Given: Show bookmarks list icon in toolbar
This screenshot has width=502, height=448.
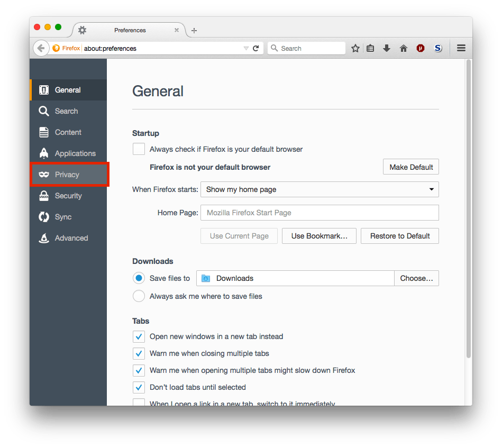Looking at the screenshot, I should (370, 48).
